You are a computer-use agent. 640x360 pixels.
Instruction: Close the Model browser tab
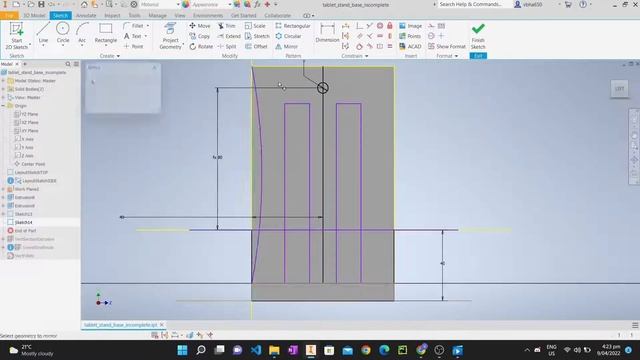coord(17,64)
